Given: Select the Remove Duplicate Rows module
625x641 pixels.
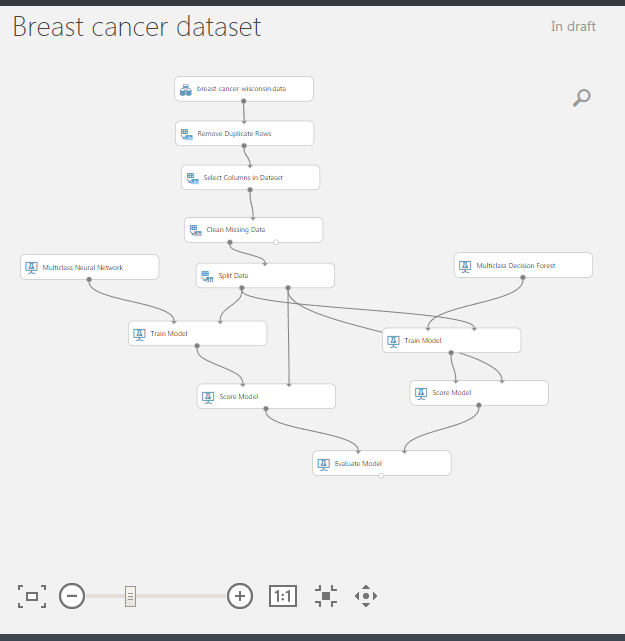Looking at the screenshot, I should click(244, 133).
